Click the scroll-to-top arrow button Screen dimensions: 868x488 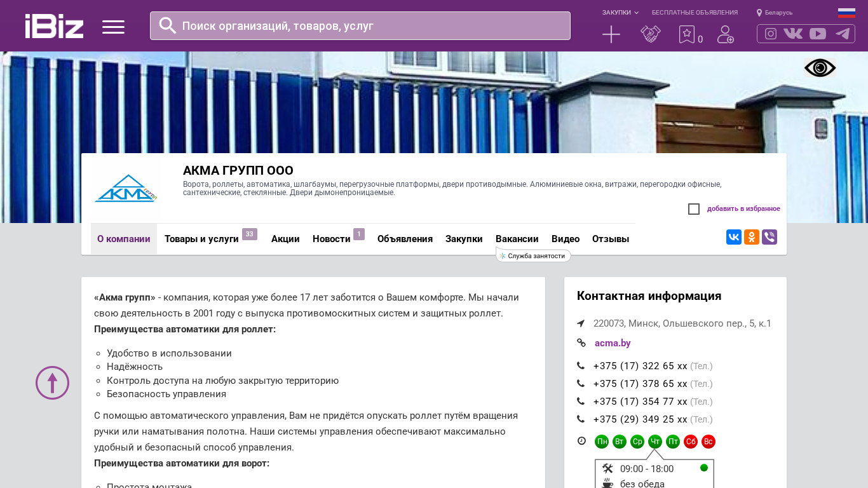tap(52, 383)
